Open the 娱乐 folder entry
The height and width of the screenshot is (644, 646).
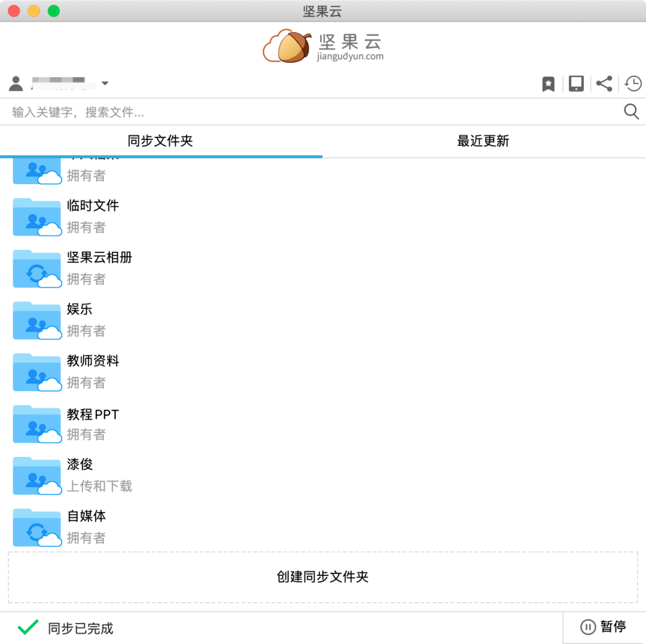80,310
